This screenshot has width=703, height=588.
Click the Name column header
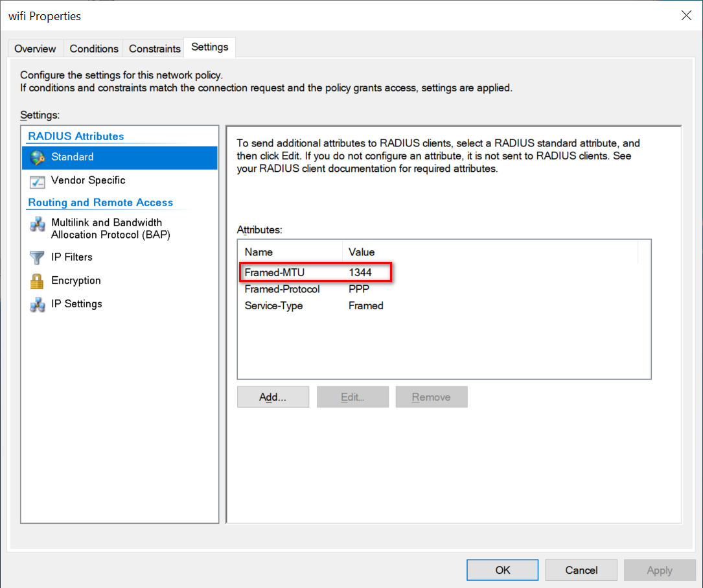tap(259, 252)
